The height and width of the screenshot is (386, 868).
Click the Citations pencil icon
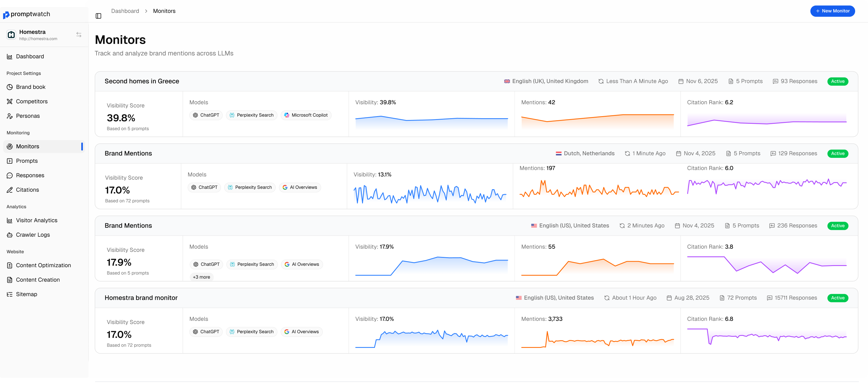pos(10,190)
